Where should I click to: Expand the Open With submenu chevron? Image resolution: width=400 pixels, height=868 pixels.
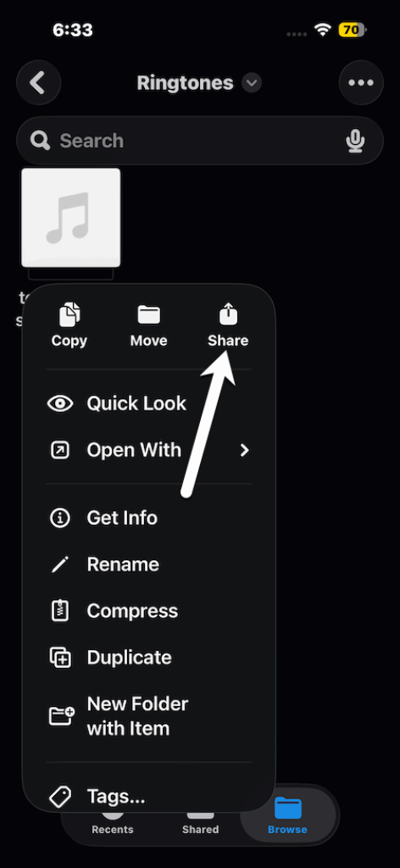245,450
